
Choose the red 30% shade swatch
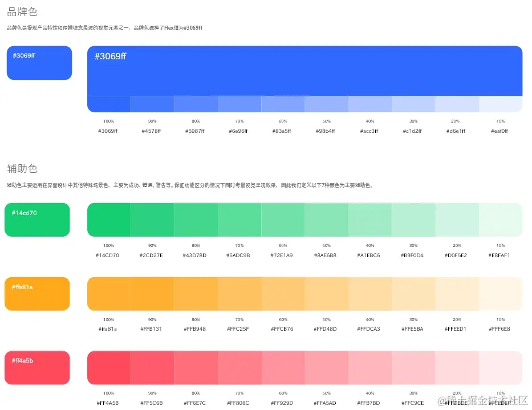coord(413,368)
